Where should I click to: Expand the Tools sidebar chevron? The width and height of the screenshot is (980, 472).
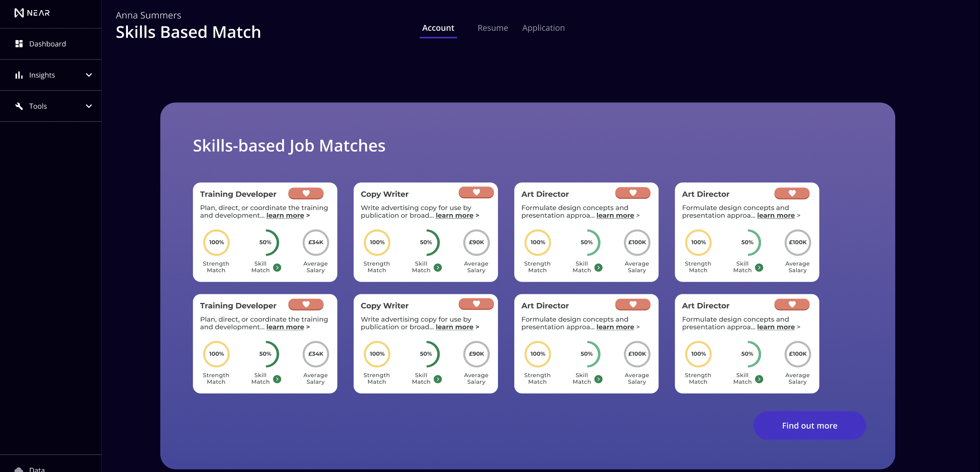[x=89, y=106]
